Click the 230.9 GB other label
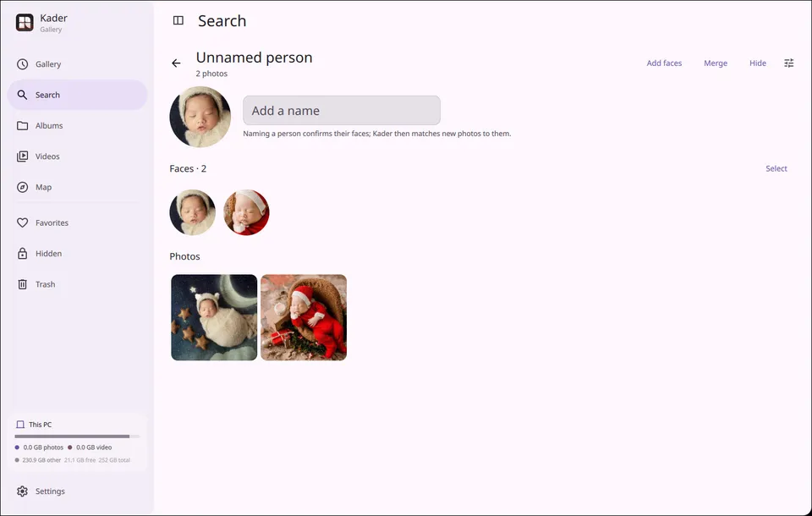Viewport: 812px width, 516px height. 41,460
